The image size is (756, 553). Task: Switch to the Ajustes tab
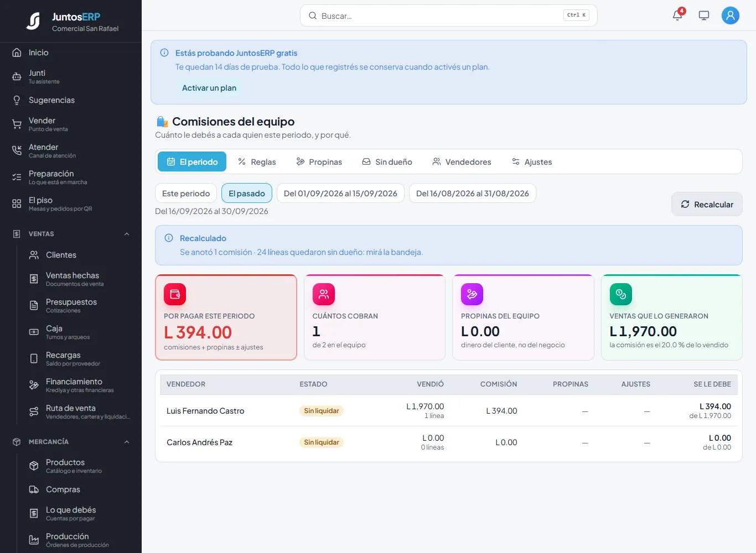532,161
